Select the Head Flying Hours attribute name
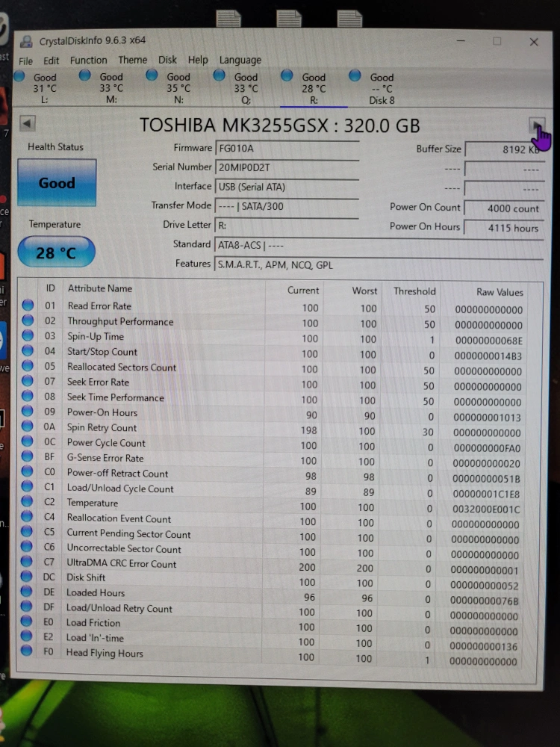The width and height of the screenshot is (560, 747). pos(105,653)
